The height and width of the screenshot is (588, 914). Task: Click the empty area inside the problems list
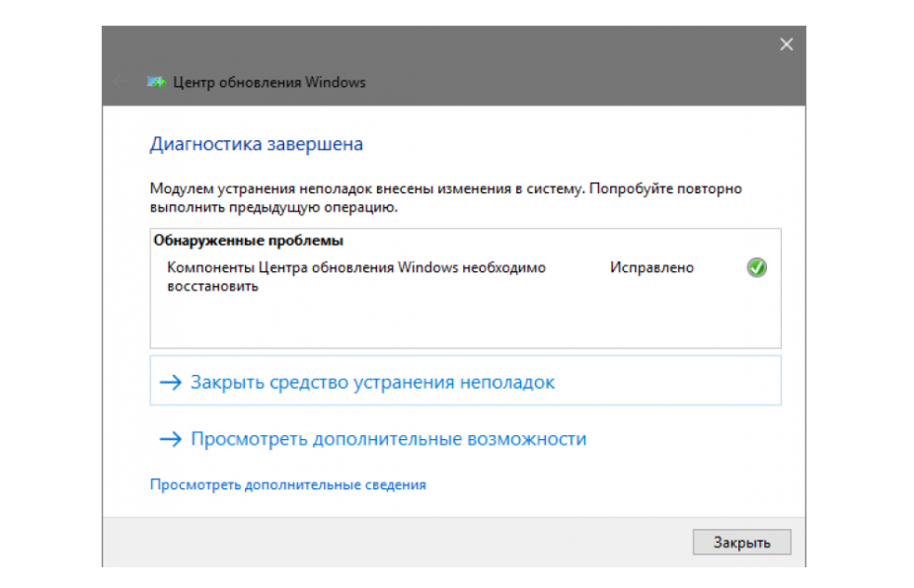click(x=464, y=321)
